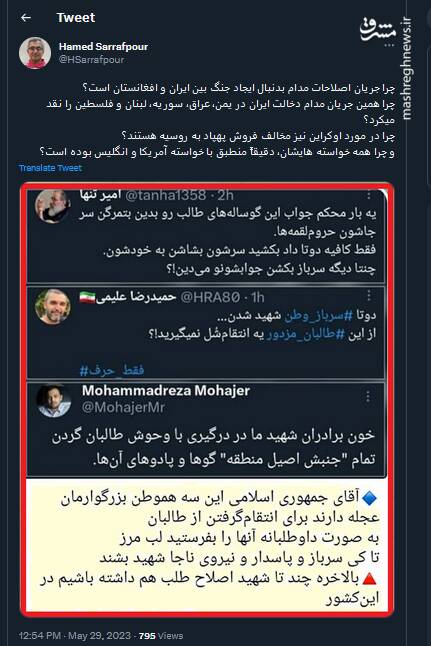This screenshot has width=431, height=646.
Task: Open the @HRA80 user avatar
Action: (x=52, y=306)
